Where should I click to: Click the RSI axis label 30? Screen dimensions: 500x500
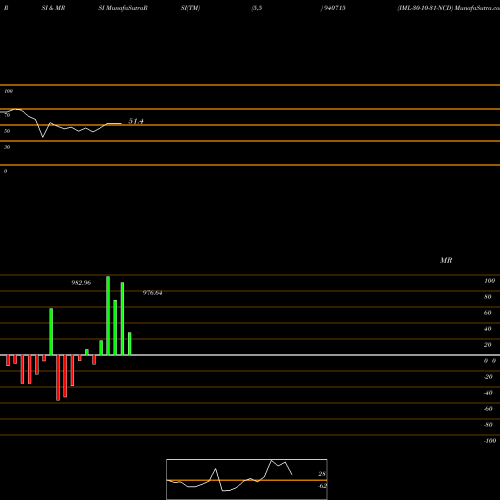tap(7, 147)
